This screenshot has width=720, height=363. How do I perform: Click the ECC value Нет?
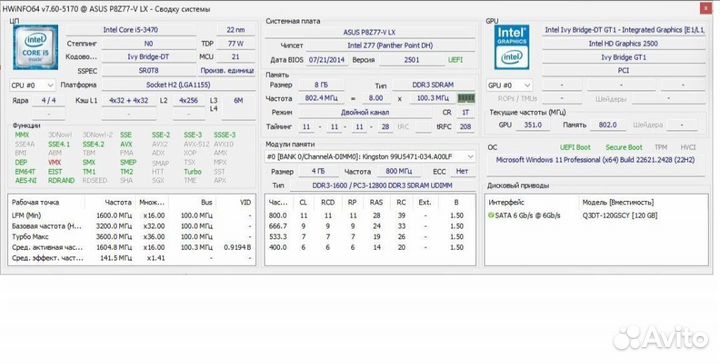(x=462, y=171)
